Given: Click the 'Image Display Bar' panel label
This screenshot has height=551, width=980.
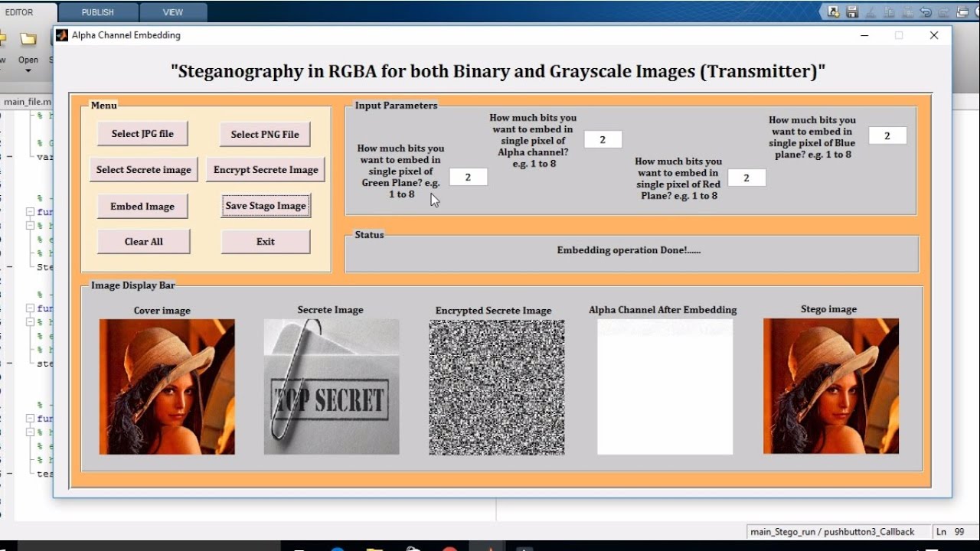Looking at the screenshot, I should (133, 285).
